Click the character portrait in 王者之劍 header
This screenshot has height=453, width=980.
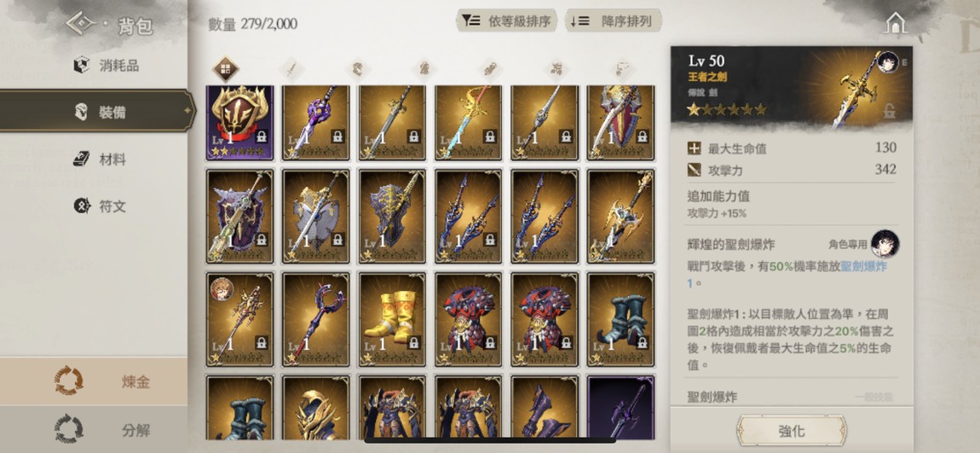(887, 63)
